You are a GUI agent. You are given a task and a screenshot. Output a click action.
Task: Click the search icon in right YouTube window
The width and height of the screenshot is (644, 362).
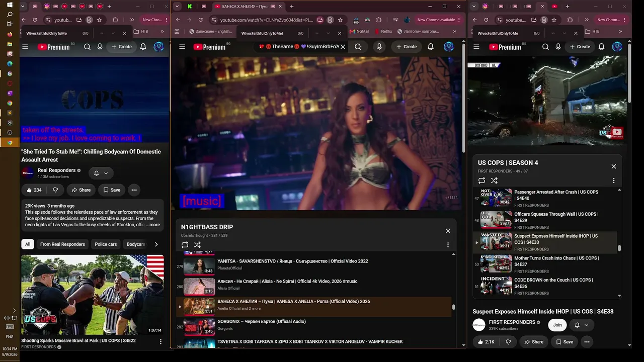pyautogui.click(x=545, y=47)
